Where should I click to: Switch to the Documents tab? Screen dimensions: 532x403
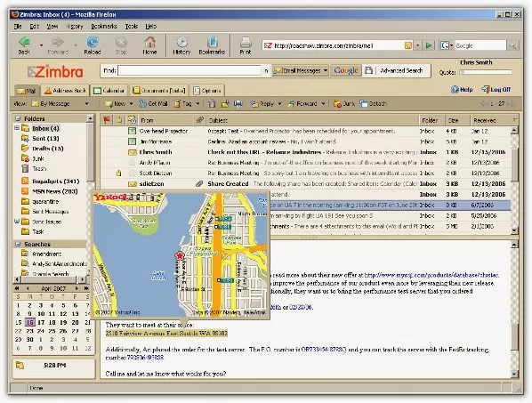pos(158,91)
